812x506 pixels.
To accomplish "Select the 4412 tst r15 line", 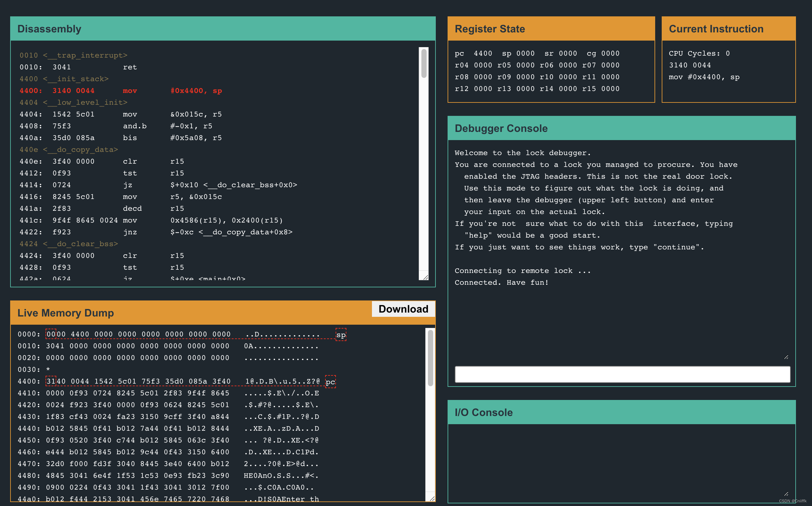I will click(102, 173).
